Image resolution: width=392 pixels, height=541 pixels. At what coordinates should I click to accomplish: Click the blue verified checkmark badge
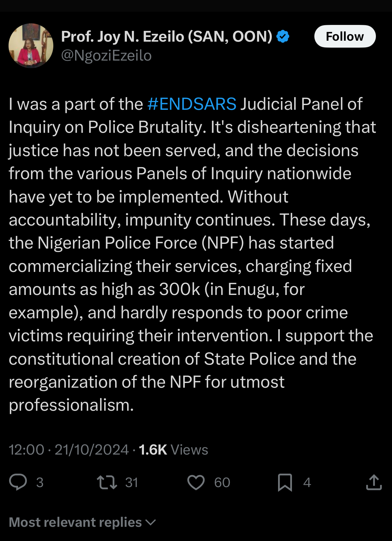[283, 37]
